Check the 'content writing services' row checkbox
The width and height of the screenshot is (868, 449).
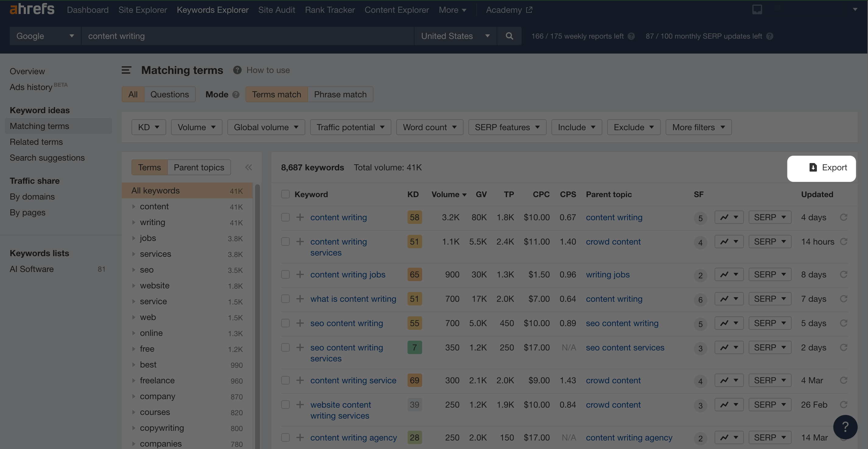click(285, 242)
